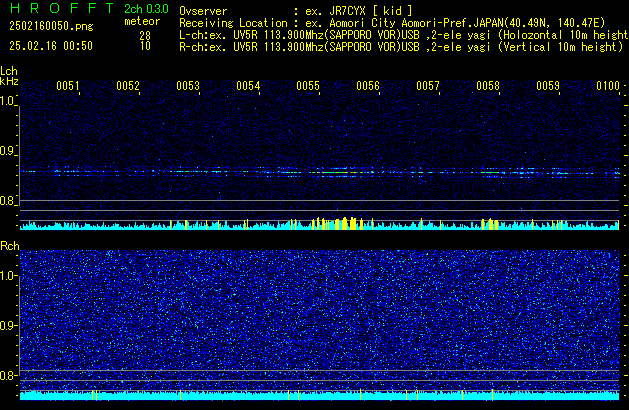Select the 0058 time marker
The width and height of the screenshot is (629, 410).
tap(488, 86)
